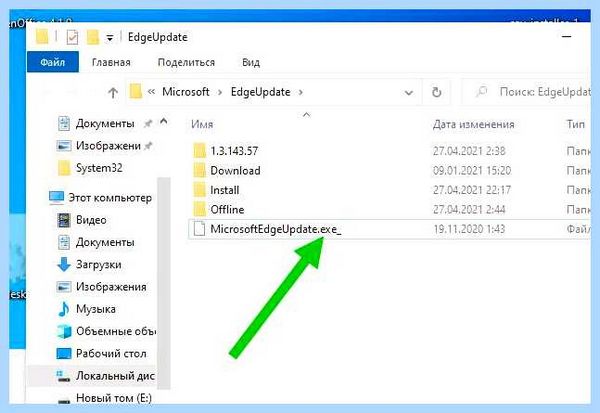
Task: Click the New folder quick access icon
Action: 93,37
